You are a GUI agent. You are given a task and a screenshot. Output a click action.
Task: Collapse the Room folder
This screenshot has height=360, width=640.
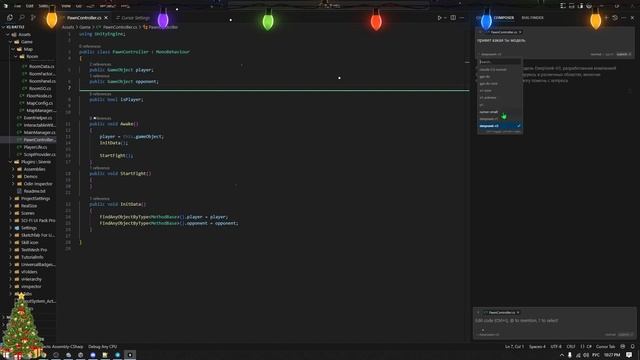tap(32, 56)
